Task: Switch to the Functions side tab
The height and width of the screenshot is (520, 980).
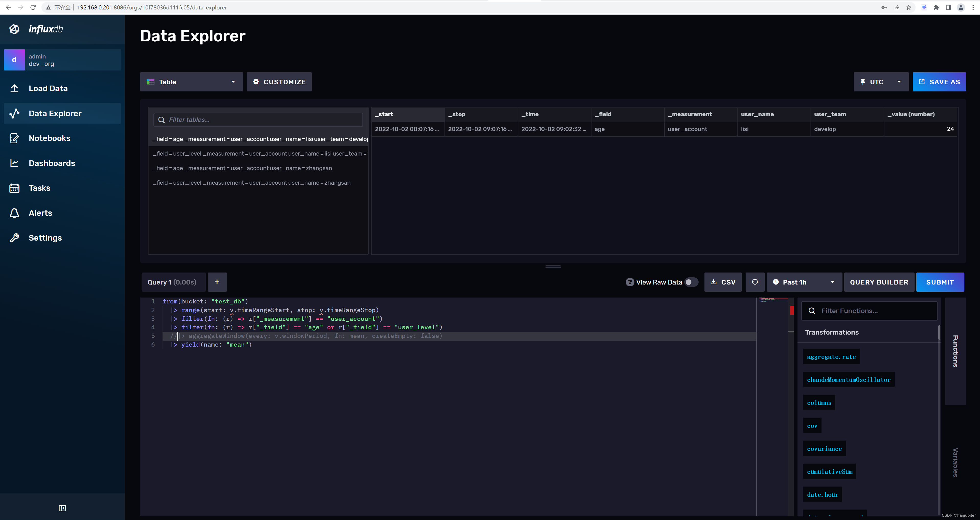Action: (x=955, y=351)
